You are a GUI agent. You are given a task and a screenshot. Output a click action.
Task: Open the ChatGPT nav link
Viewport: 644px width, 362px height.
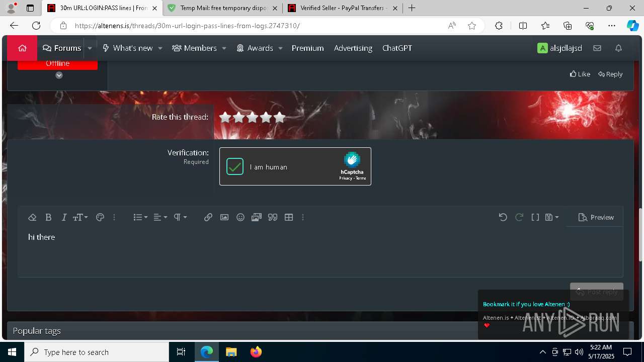(397, 48)
